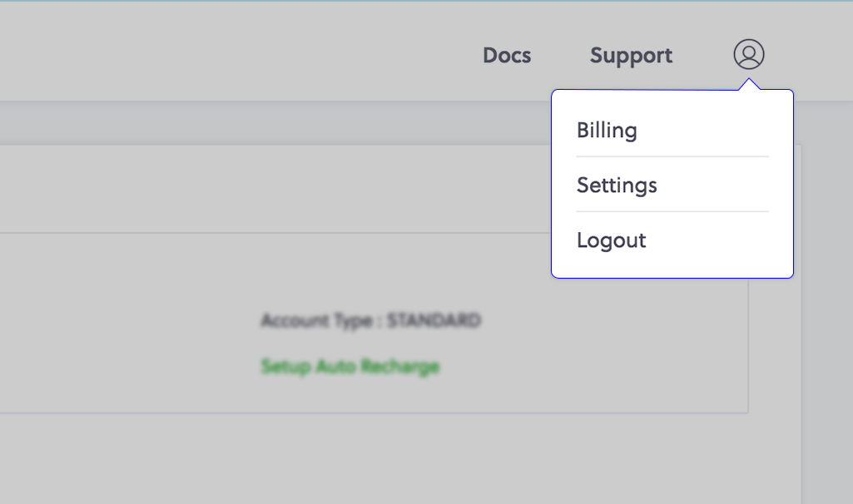Screen dimensions: 853x504
Task: Click the Account Type : STANDARD text
Action: click(x=370, y=320)
